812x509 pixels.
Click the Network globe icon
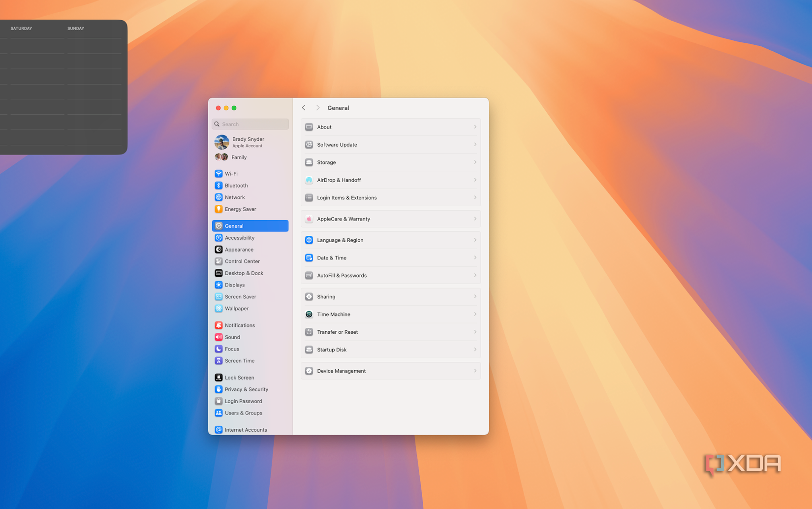219,197
